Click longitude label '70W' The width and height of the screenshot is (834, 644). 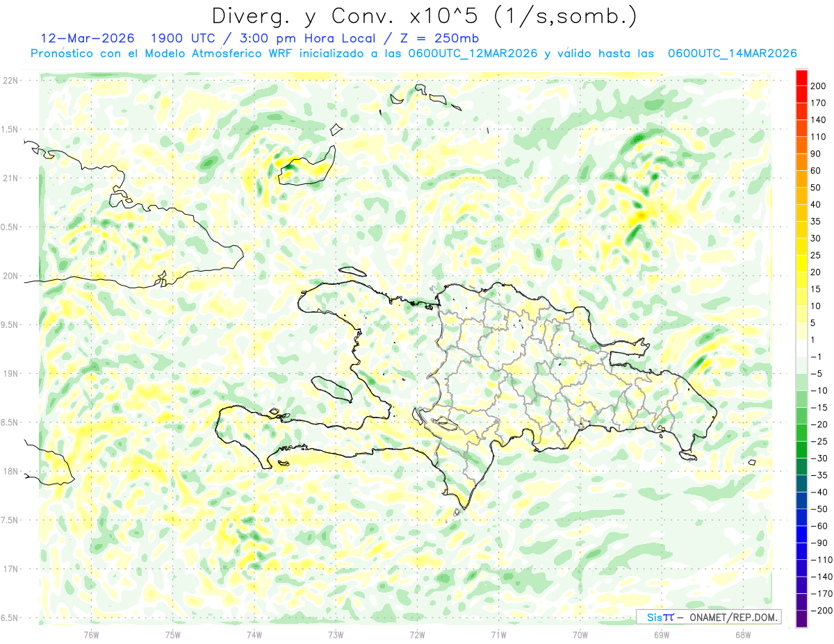pyautogui.click(x=580, y=635)
